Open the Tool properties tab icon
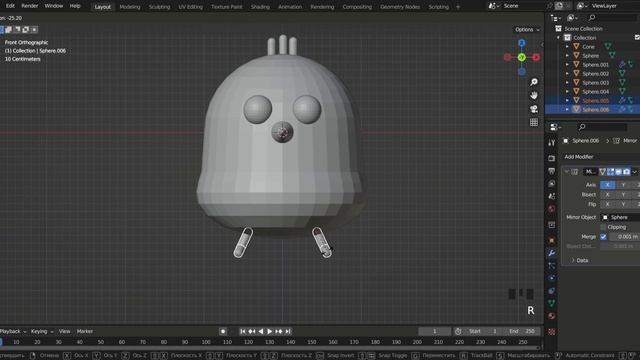The image size is (640, 360). pyautogui.click(x=551, y=142)
